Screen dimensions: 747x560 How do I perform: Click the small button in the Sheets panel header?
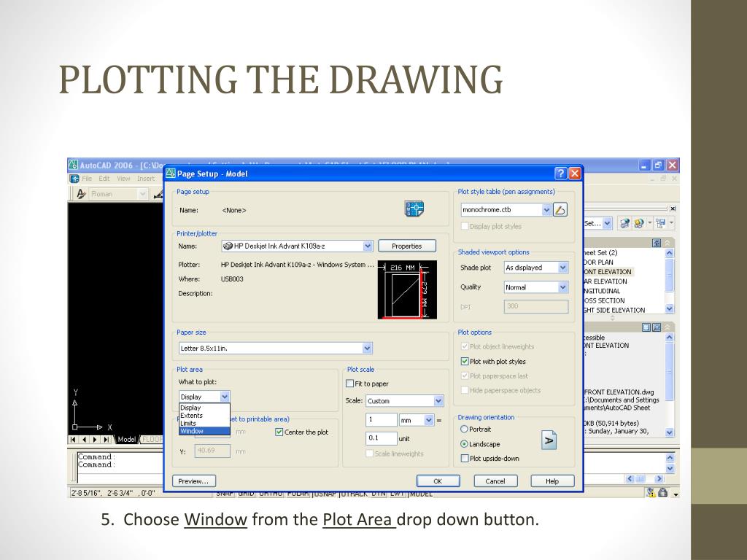(657, 243)
